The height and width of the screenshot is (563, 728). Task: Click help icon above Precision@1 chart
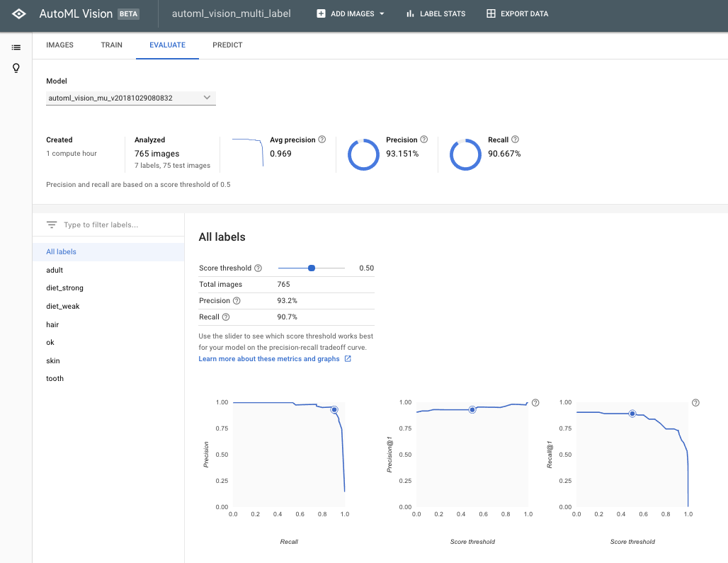535,403
